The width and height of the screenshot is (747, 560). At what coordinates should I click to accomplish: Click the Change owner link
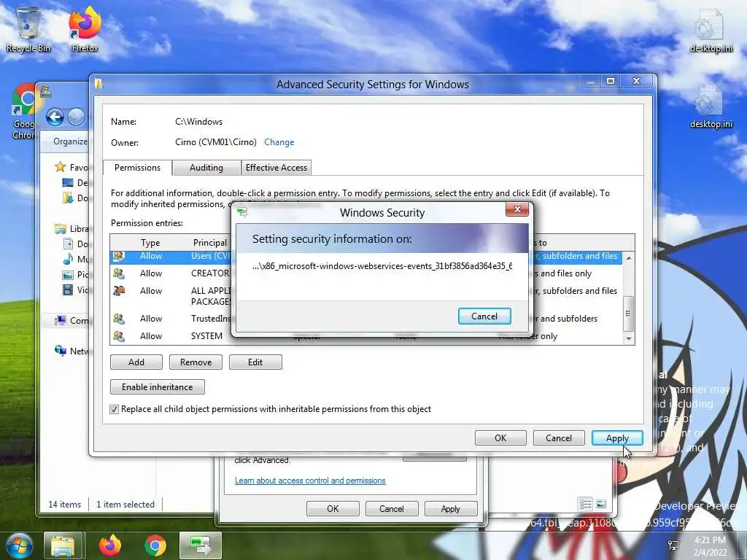[279, 142]
